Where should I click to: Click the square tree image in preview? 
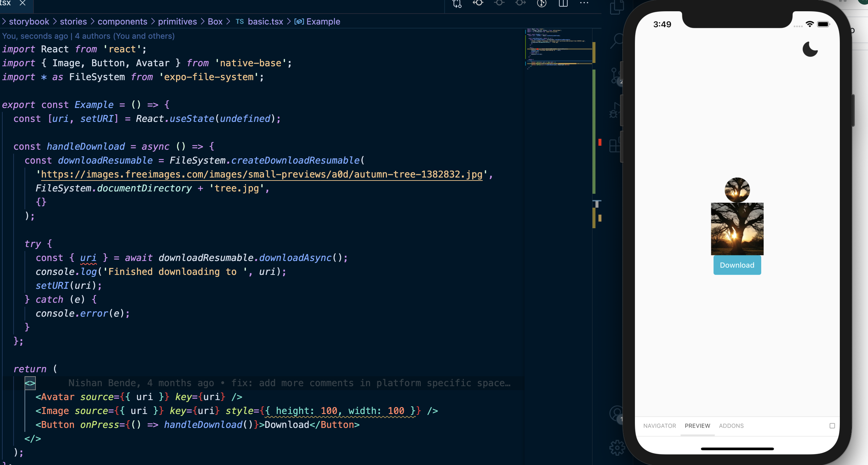pyautogui.click(x=737, y=229)
